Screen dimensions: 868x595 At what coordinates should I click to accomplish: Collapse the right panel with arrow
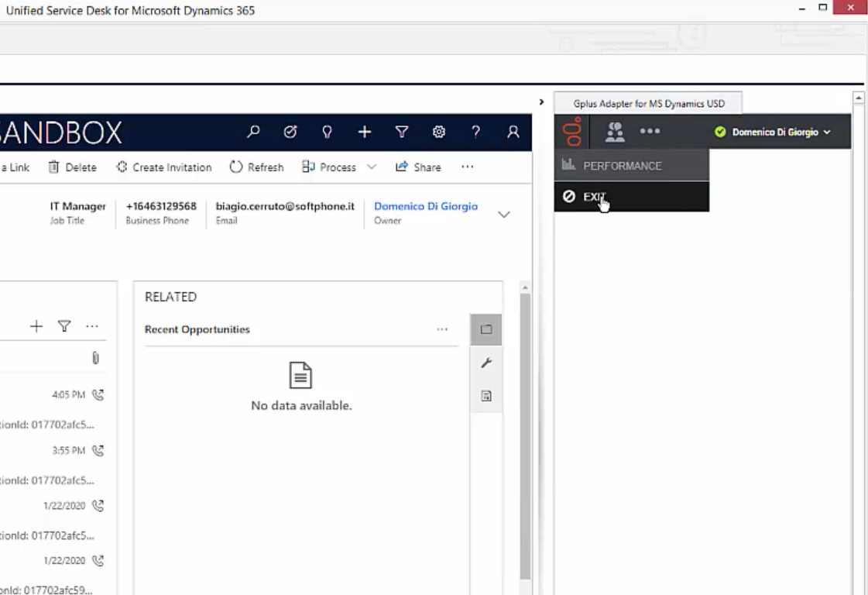click(x=541, y=102)
